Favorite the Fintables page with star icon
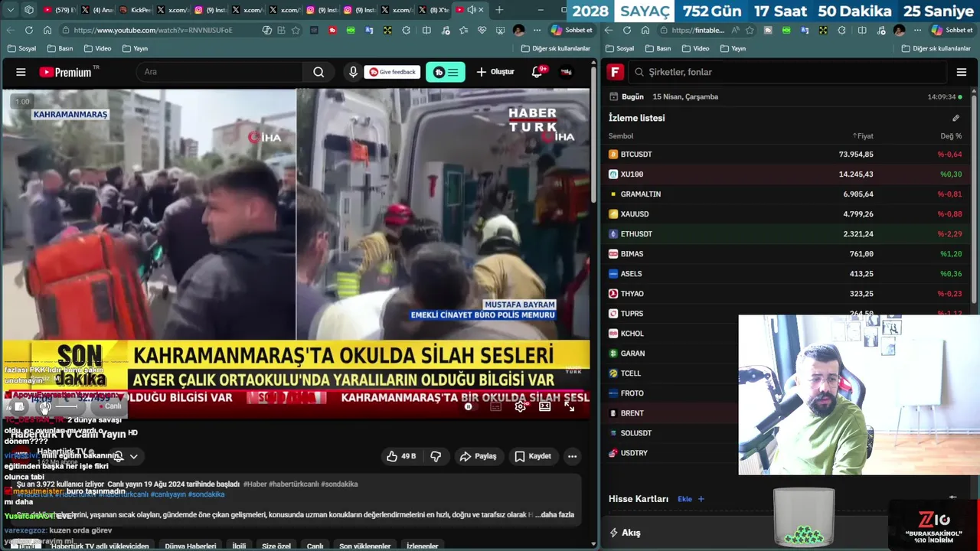The width and height of the screenshot is (980, 551). click(750, 30)
